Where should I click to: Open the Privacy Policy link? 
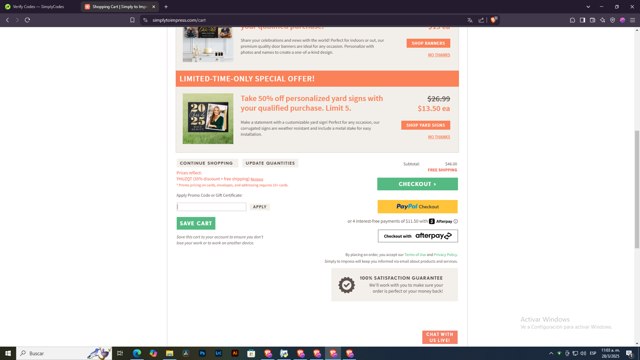tap(445, 255)
